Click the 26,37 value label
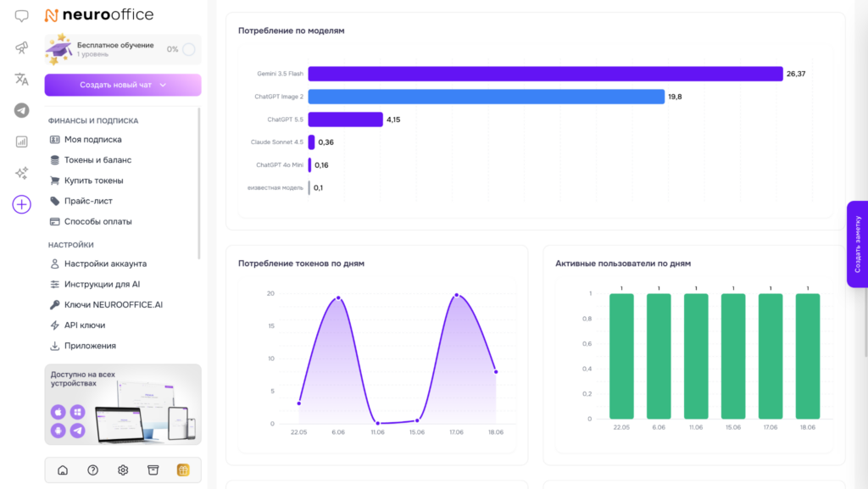The height and width of the screenshot is (489, 868). [x=796, y=74]
